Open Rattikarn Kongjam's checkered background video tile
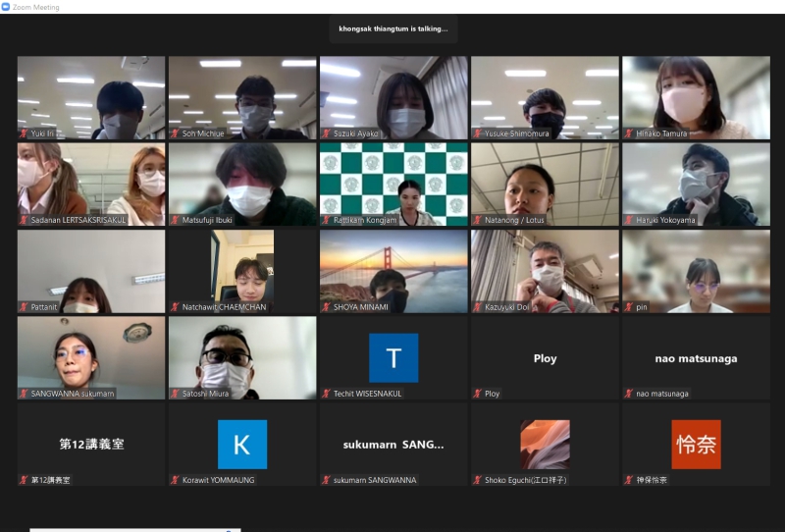The image size is (785, 532). pyautogui.click(x=393, y=183)
